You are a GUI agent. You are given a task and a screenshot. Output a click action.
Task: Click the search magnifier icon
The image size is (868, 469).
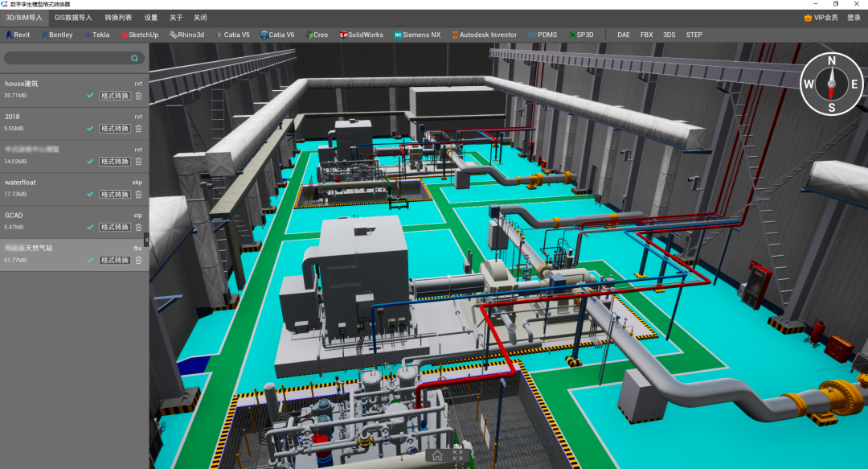coord(134,58)
